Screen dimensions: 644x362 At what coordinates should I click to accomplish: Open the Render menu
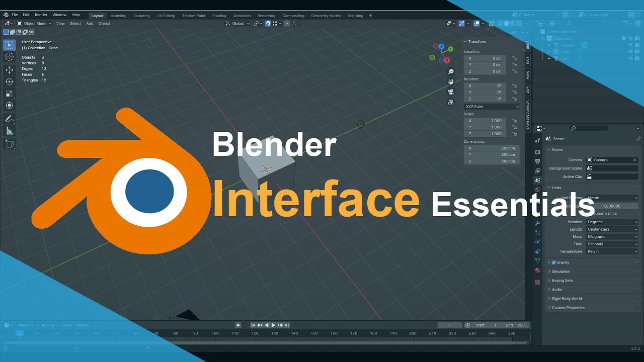pyautogui.click(x=41, y=15)
